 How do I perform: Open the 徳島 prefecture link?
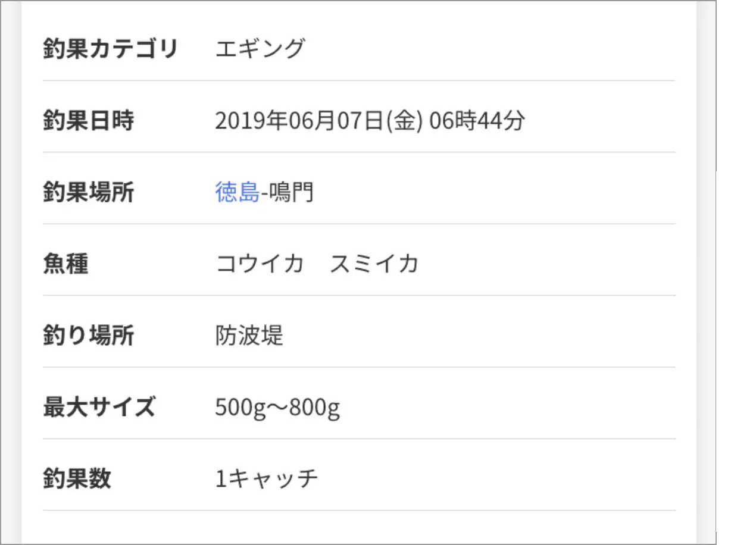coord(237,192)
